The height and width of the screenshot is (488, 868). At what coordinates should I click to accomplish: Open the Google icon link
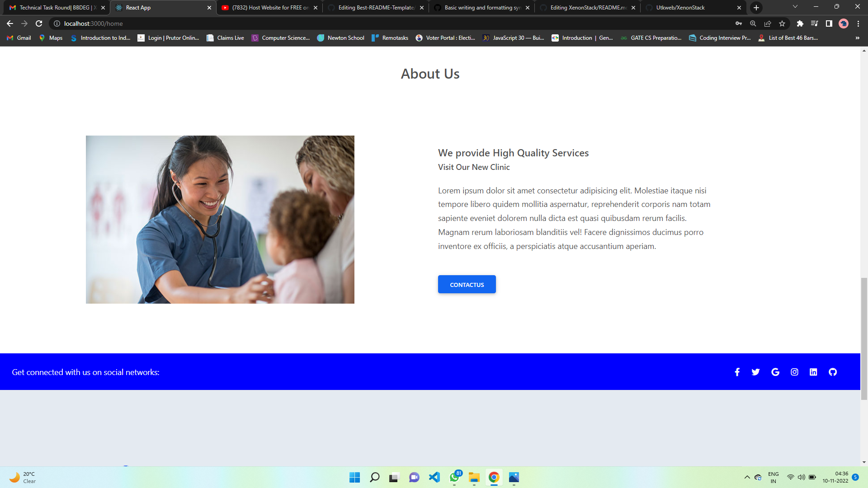tap(775, 372)
